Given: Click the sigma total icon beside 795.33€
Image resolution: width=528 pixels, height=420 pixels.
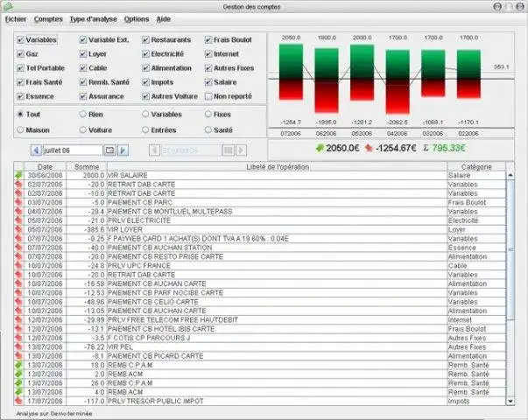Looking at the screenshot, I should [x=426, y=148].
